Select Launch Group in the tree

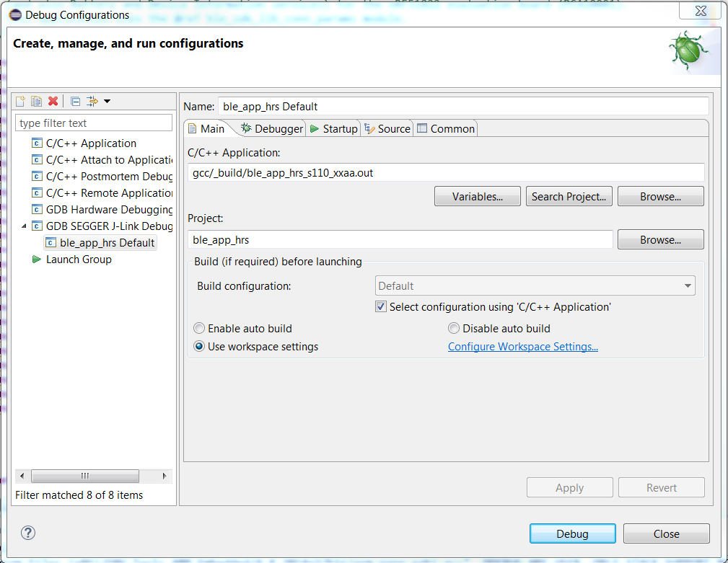pos(79,260)
